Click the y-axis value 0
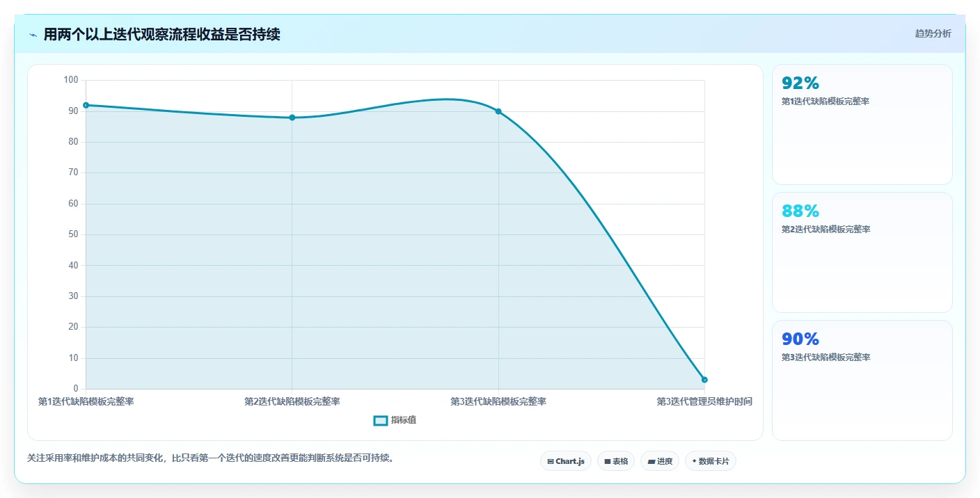The width and height of the screenshot is (980, 498). click(76, 389)
